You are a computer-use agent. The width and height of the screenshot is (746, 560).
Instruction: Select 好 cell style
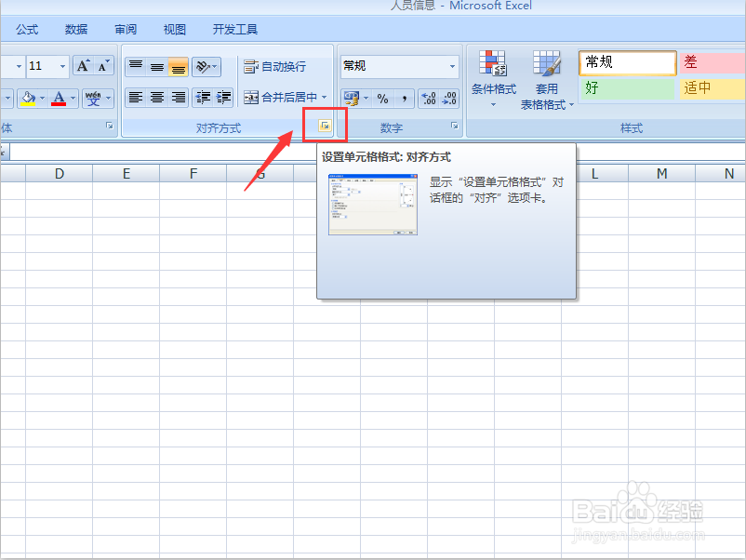click(x=628, y=88)
